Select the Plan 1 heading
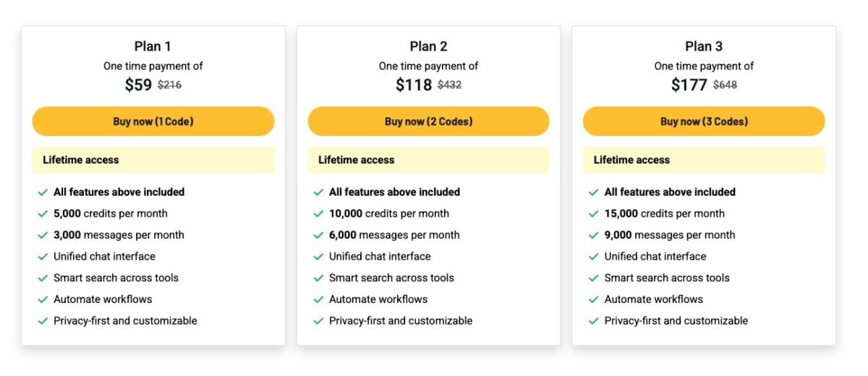Viewport: 868px width, 376px height. (x=153, y=46)
